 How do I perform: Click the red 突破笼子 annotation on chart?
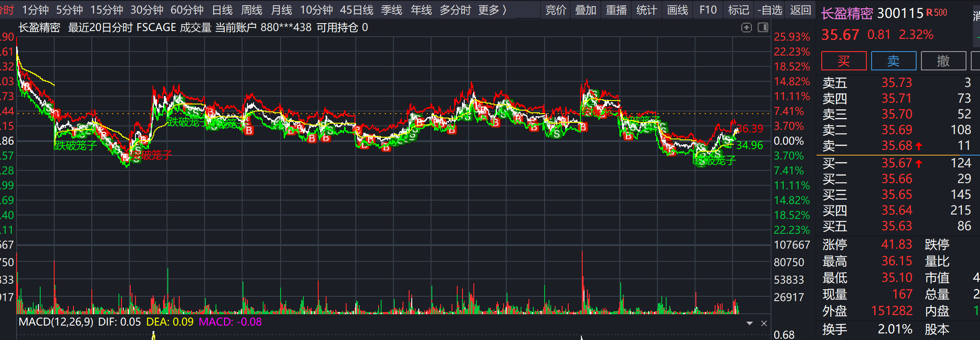(151, 155)
